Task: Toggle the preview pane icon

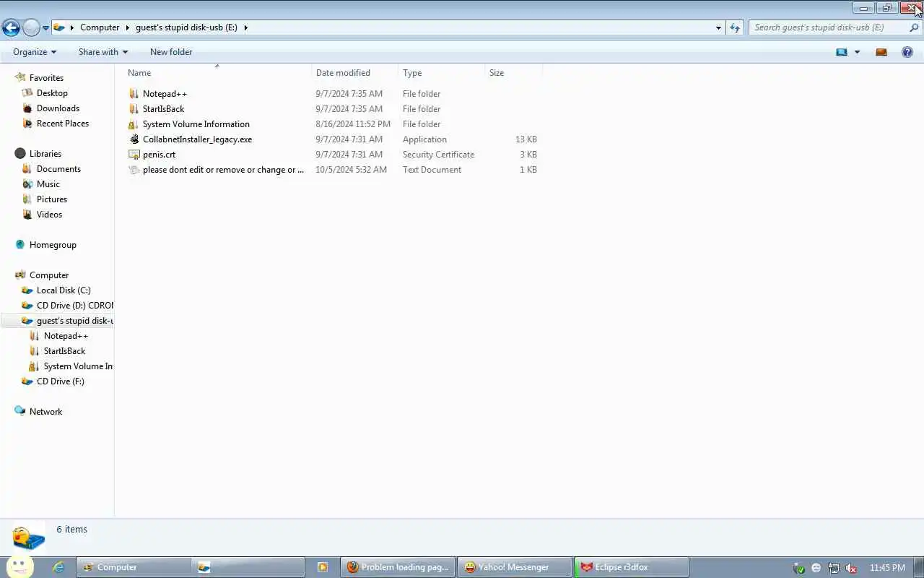Action: 881,52
